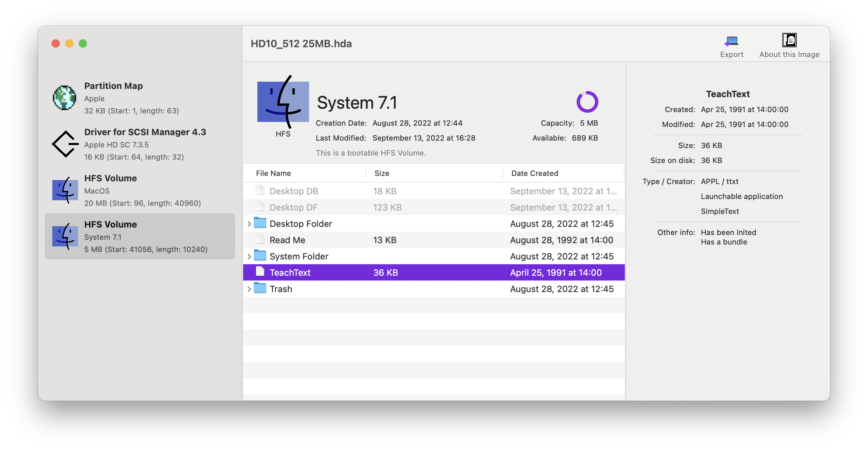Viewport: 868px width, 451px height.
Task: Select the Desktop DB file name
Action: tap(294, 191)
